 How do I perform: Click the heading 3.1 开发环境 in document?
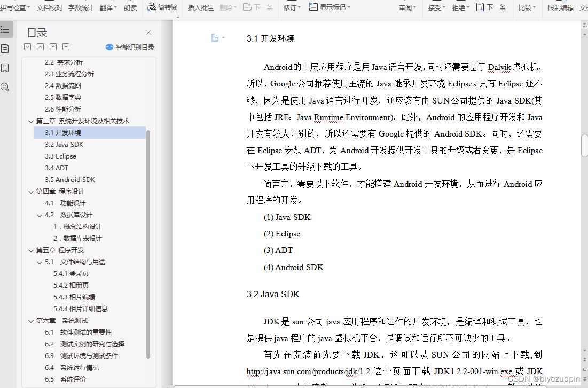coord(270,38)
